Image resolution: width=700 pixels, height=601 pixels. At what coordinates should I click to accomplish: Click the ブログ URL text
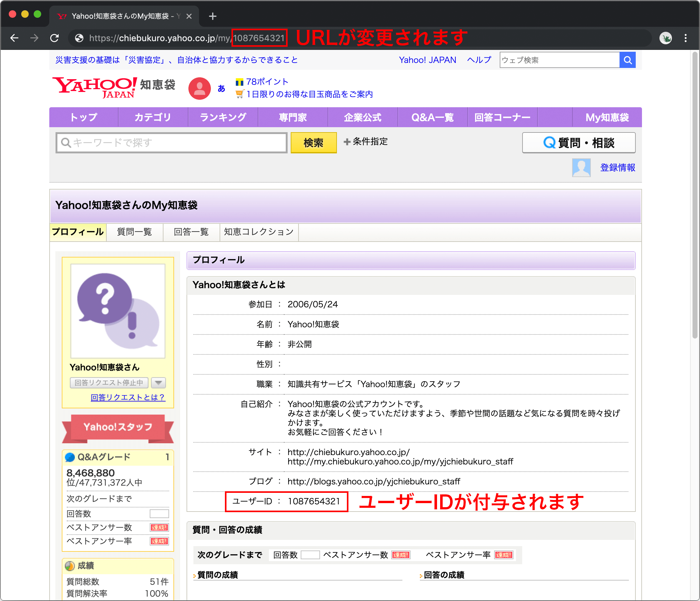click(374, 482)
